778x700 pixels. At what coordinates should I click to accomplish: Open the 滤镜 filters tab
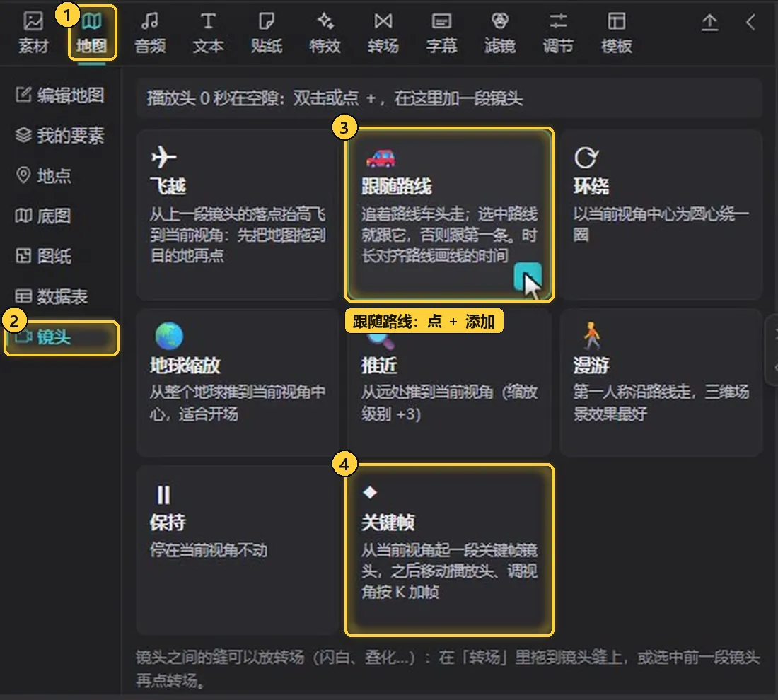(x=499, y=33)
